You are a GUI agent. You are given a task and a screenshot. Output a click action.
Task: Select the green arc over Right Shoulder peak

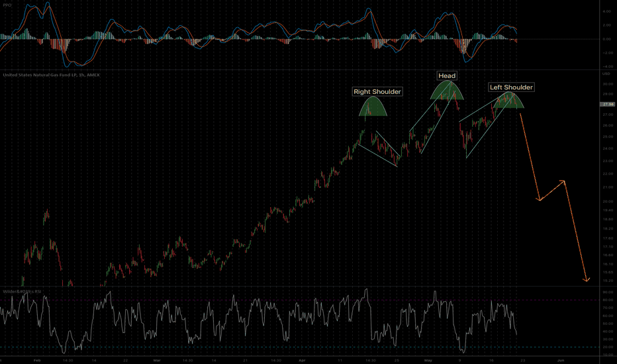(x=373, y=108)
